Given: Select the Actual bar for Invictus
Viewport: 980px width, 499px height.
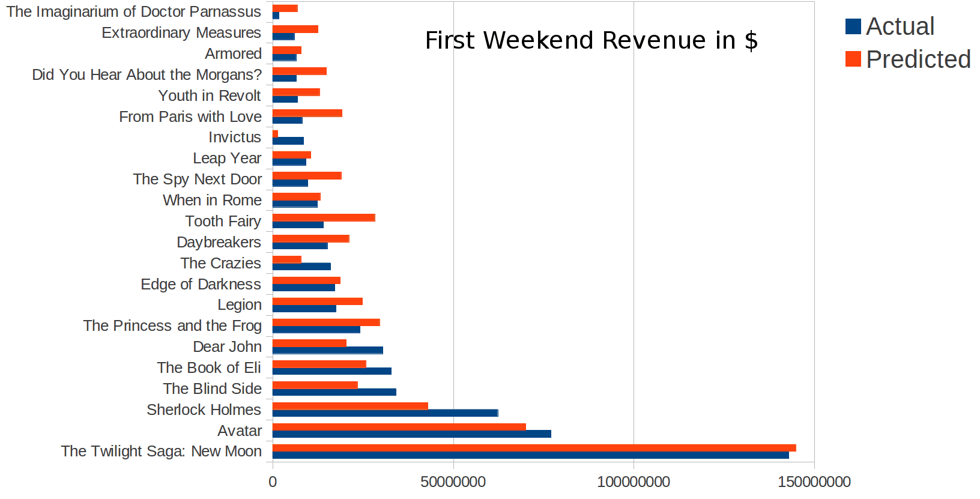Looking at the screenshot, I should click(x=288, y=141).
